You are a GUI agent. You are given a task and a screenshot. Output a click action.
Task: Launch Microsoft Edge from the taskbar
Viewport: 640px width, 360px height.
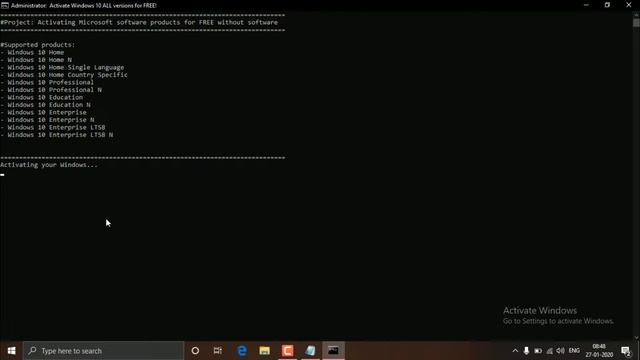click(242, 351)
